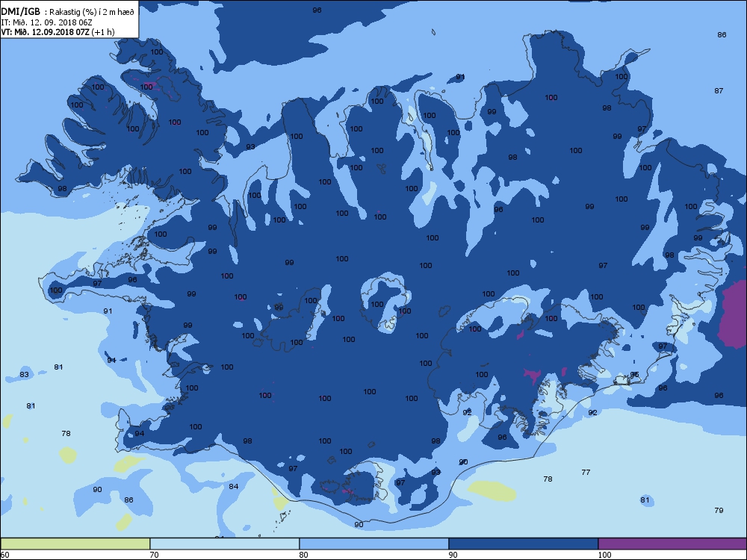Select the 'IT: Mið. 12. 09. 2018 06Z' line
Screen dimensions: 747x560
[46, 22]
